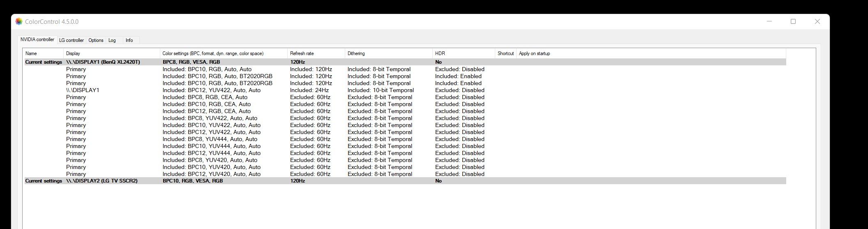
Task: Select preset BPC10, YUV444, Auto, Auto
Action: 405,146
